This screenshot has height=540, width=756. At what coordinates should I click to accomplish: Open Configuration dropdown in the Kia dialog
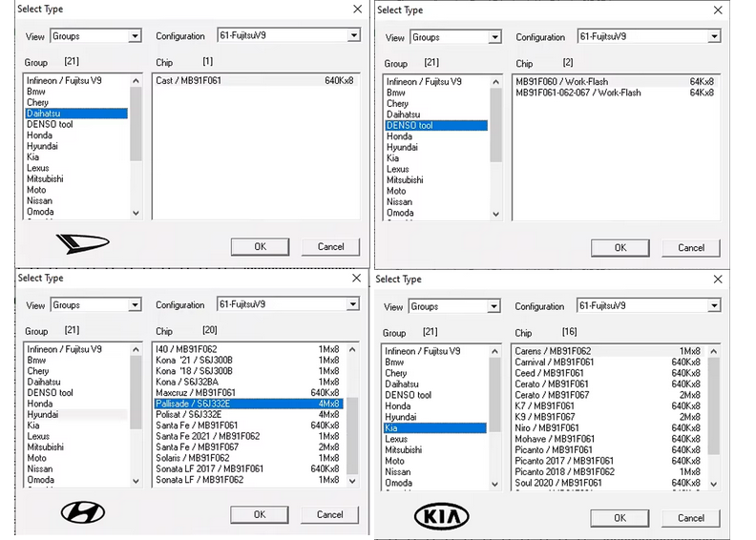pyautogui.click(x=714, y=306)
